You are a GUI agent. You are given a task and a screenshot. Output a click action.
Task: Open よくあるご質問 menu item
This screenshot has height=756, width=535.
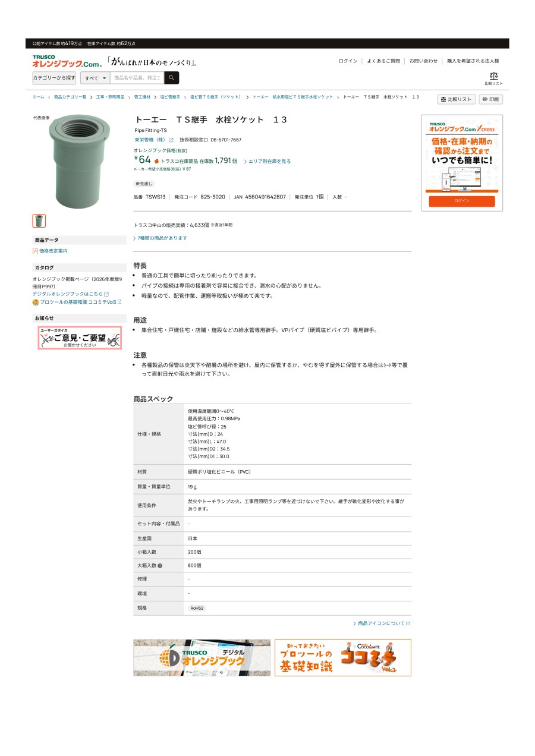pos(383,61)
